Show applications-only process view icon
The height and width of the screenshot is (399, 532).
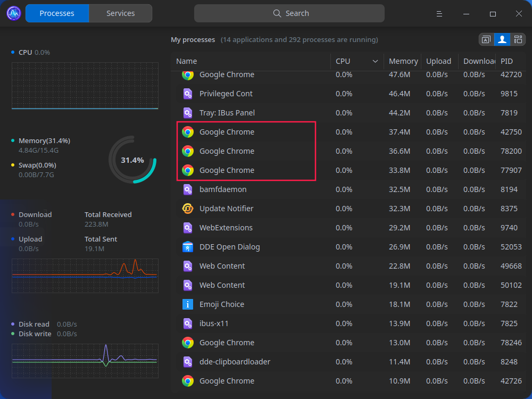[x=486, y=39]
